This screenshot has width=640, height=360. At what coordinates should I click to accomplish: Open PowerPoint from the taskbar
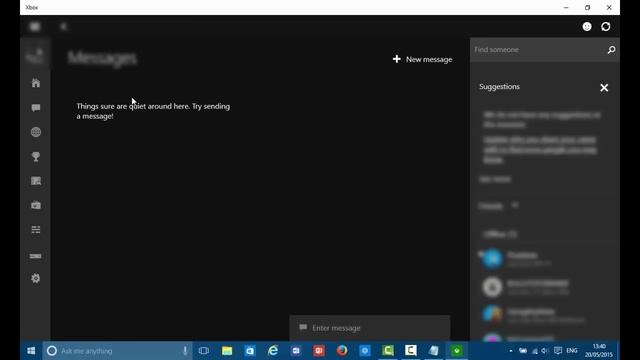pyautogui.click(x=319, y=351)
